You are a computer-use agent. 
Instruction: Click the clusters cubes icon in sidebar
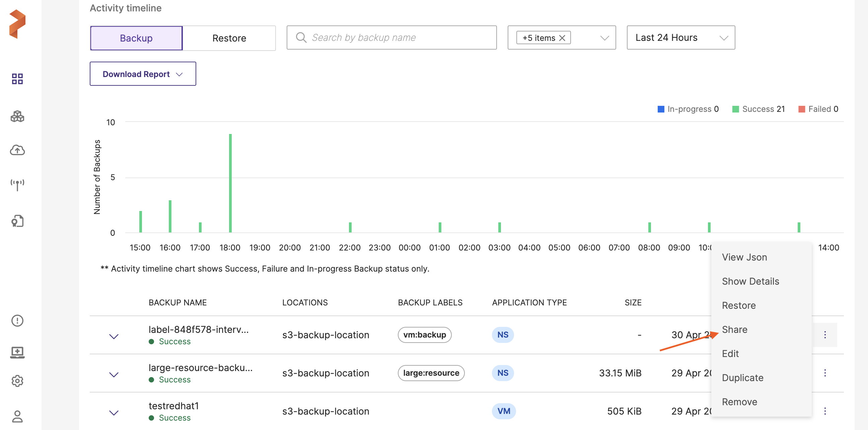(17, 117)
